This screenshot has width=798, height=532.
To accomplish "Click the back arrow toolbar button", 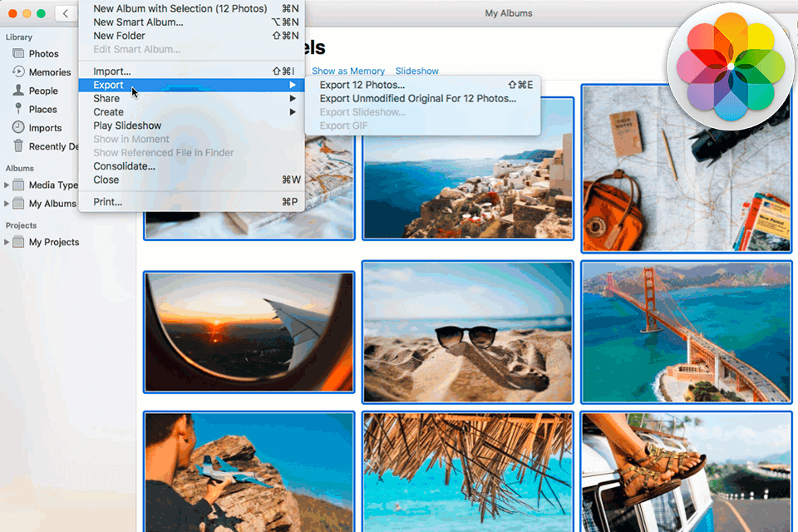I will tap(65, 14).
